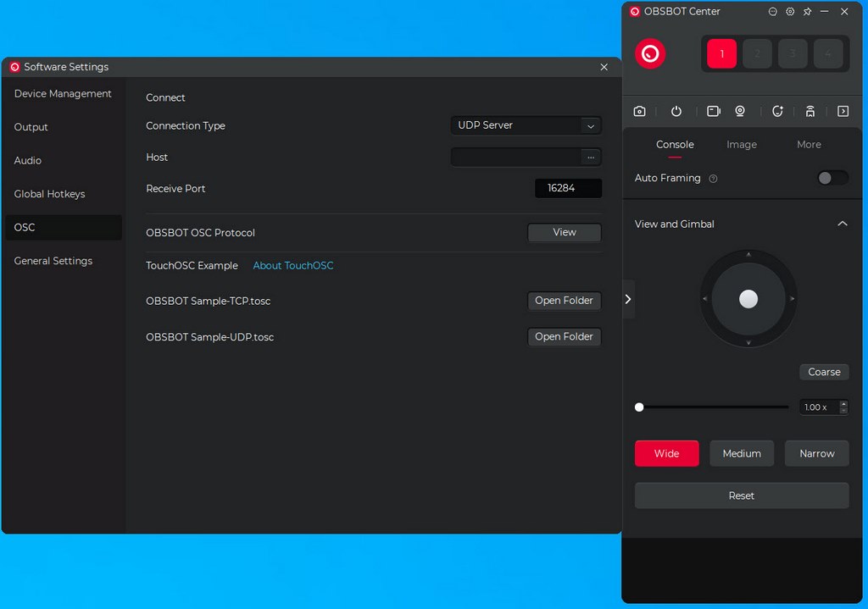
Task: Decrease zoom with the stepper down arrow
Action: coord(843,411)
